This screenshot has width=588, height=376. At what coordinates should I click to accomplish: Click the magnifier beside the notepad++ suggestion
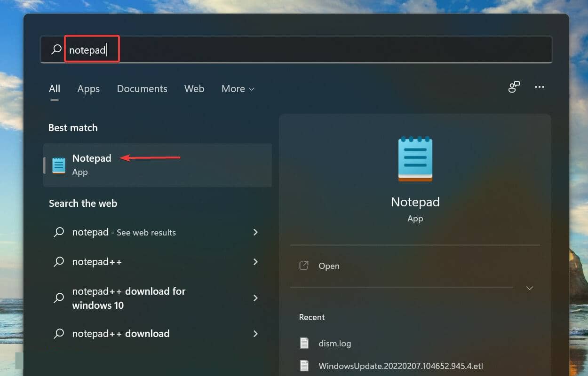click(59, 262)
